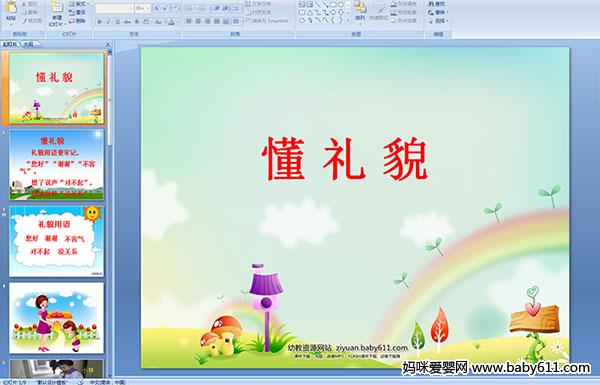Screen dimensions: 600x385
Task: Click the Layout button in Slides group
Action: (78, 4)
